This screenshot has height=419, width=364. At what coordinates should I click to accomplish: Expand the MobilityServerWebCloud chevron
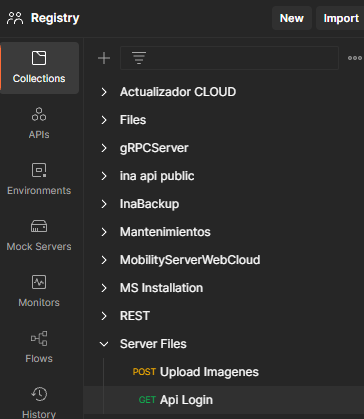[x=104, y=260]
